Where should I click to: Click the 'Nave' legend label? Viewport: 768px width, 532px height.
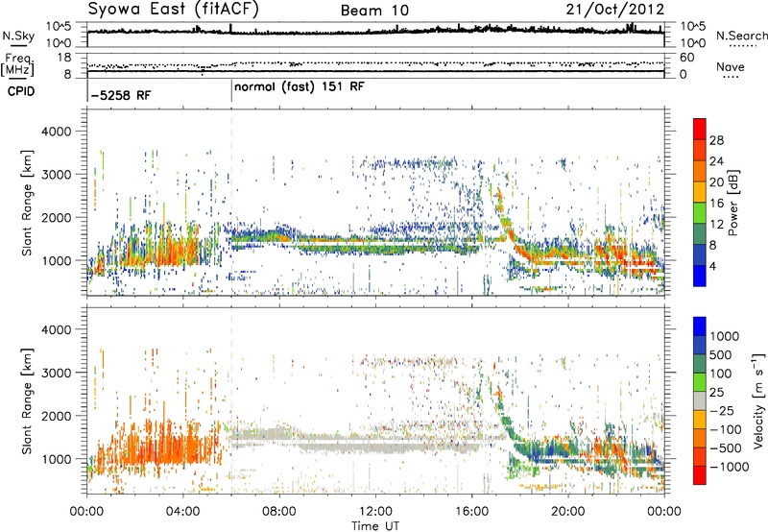731,67
